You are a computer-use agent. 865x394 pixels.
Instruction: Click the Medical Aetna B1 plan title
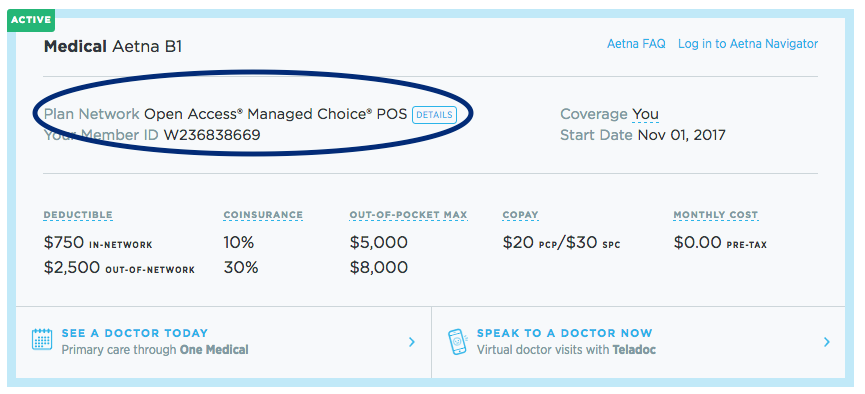coord(113,47)
